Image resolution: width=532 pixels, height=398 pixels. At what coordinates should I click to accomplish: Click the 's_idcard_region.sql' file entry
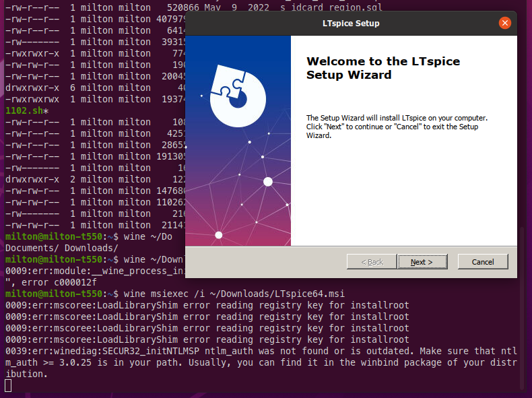tap(331, 7)
